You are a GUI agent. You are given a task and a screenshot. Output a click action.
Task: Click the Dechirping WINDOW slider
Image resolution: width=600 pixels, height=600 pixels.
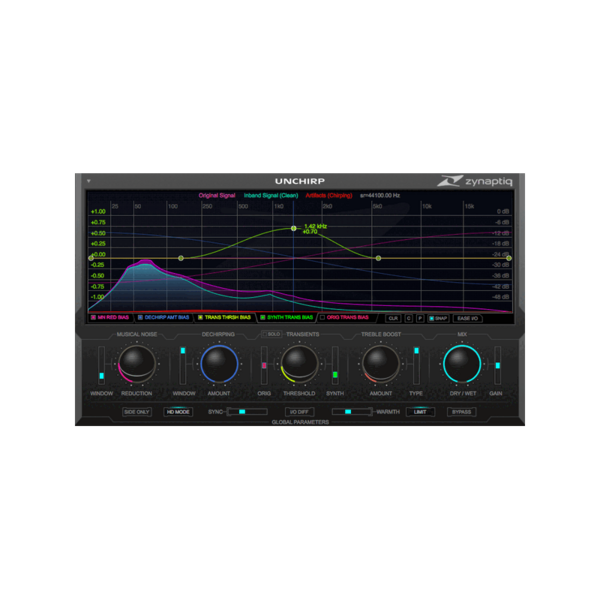(183, 365)
